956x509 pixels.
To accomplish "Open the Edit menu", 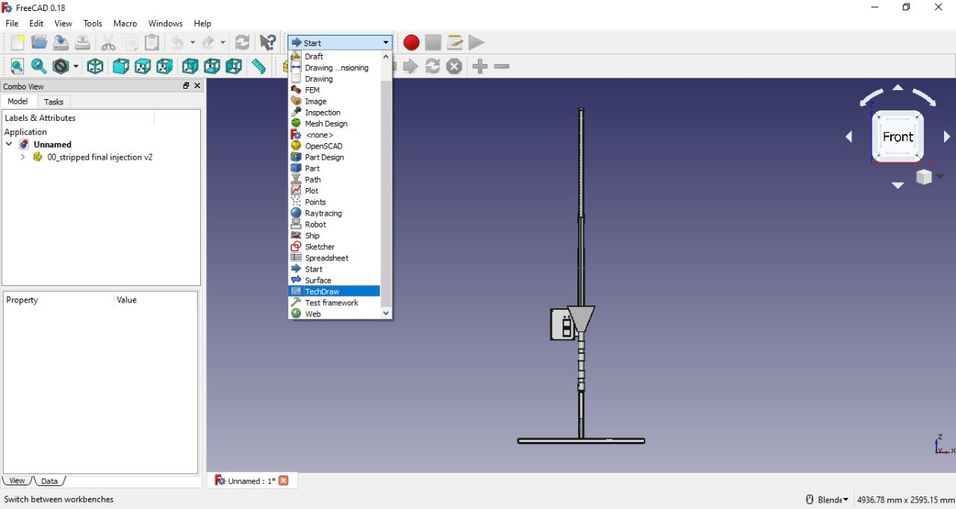I will 37,23.
